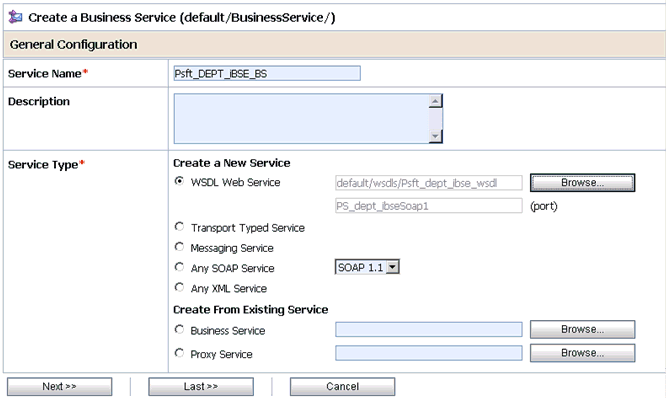Screen dimensions: 668x398
Task: Click the Business Service icon in the title
Action: pyautogui.click(x=15, y=17)
